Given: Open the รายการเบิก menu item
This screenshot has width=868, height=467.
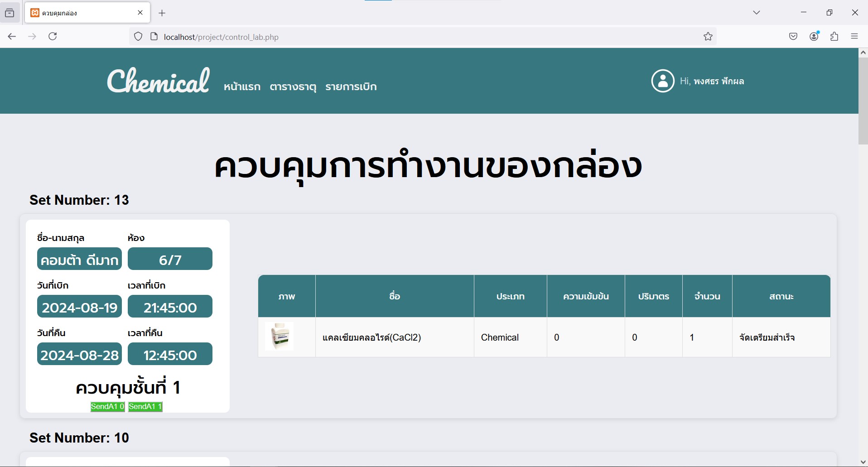Looking at the screenshot, I should click(351, 87).
